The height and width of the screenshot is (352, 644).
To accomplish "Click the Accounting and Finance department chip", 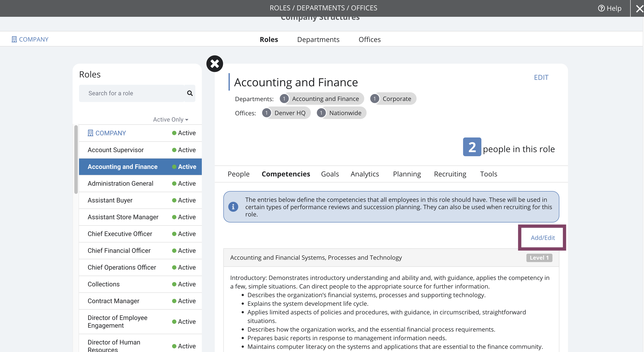I will pyautogui.click(x=322, y=99).
